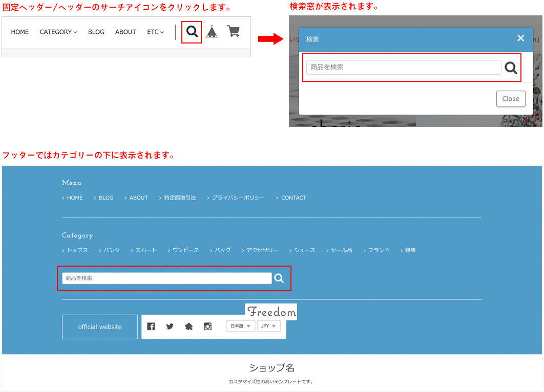Image resolution: width=544 pixels, height=392 pixels.
Task: Go to BLOG in the header menu
Action: (x=96, y=32)
